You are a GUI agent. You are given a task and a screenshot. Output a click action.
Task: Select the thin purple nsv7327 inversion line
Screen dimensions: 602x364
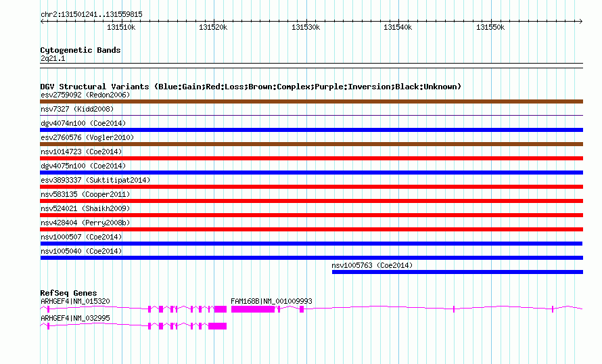click(311, 115)
